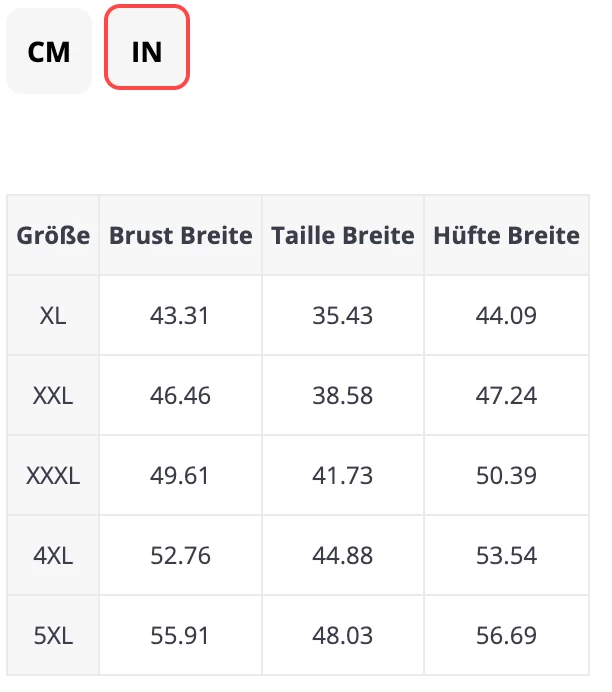Viewport: 612px width, 692px height.
Task: Select the 5XL size row label
Action: tap(53, 635)
